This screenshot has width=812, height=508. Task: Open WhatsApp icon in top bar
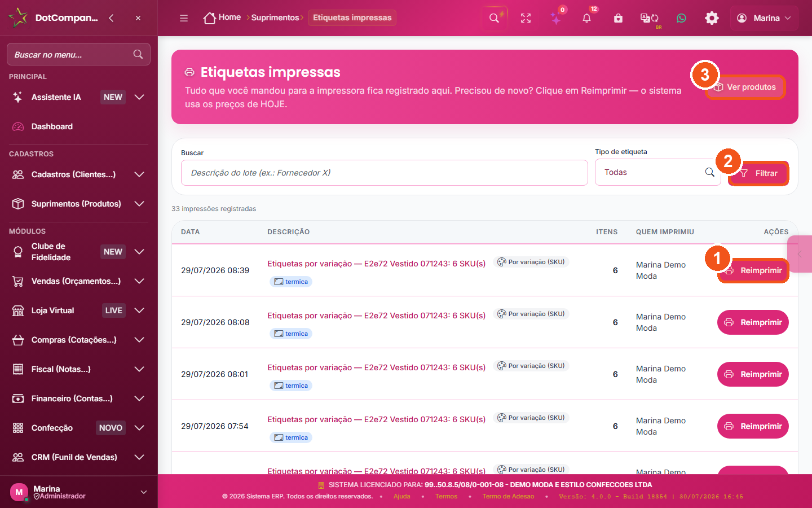pos(681,18)
